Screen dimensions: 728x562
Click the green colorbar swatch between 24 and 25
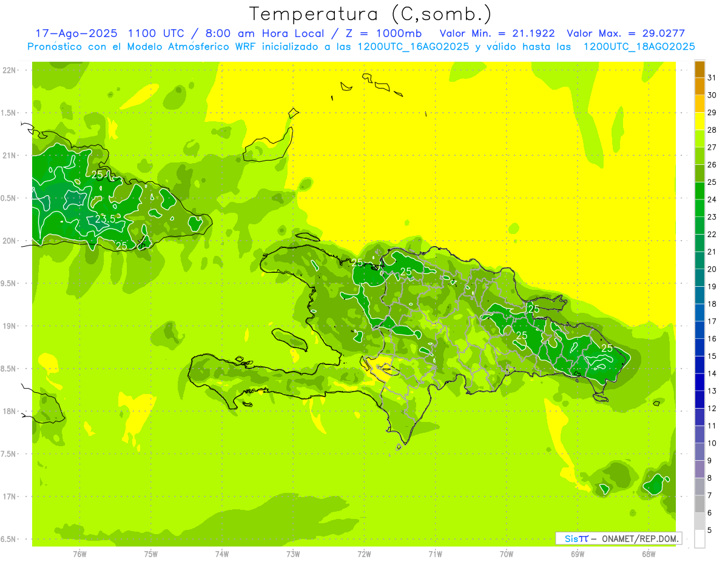click(699, 191)
